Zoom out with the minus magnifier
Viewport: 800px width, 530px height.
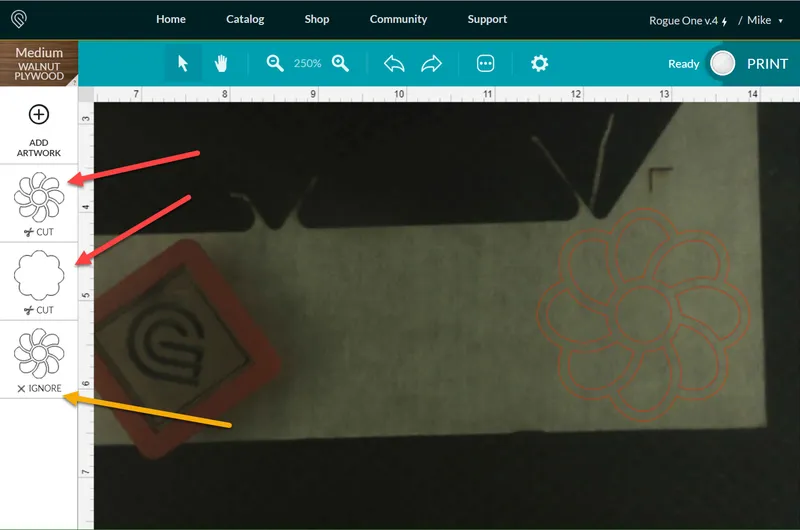[x=275, y=63]
